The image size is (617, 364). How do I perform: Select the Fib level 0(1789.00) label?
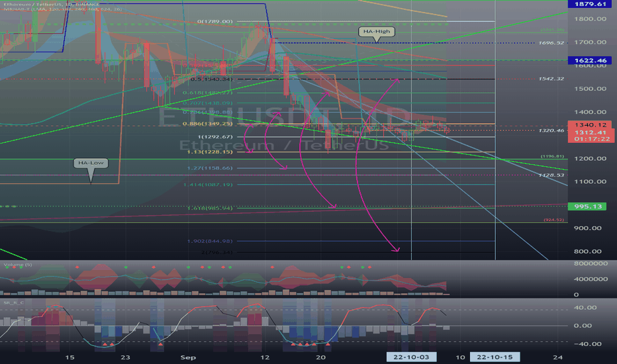point(215,21)
